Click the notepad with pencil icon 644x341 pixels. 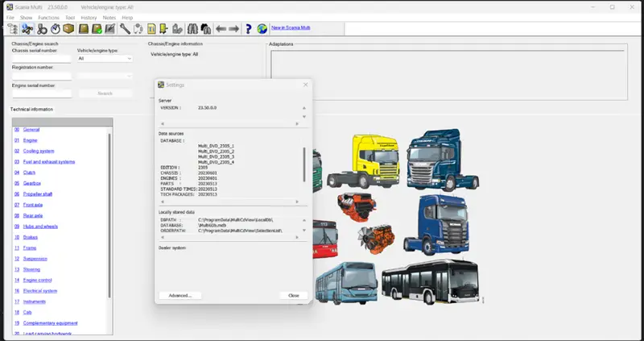109,29
